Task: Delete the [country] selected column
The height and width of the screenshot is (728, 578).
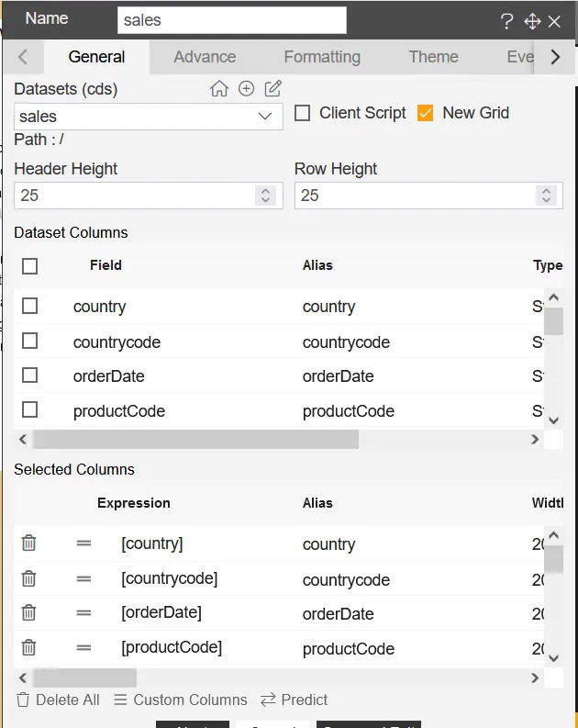Action: (29, 543)
